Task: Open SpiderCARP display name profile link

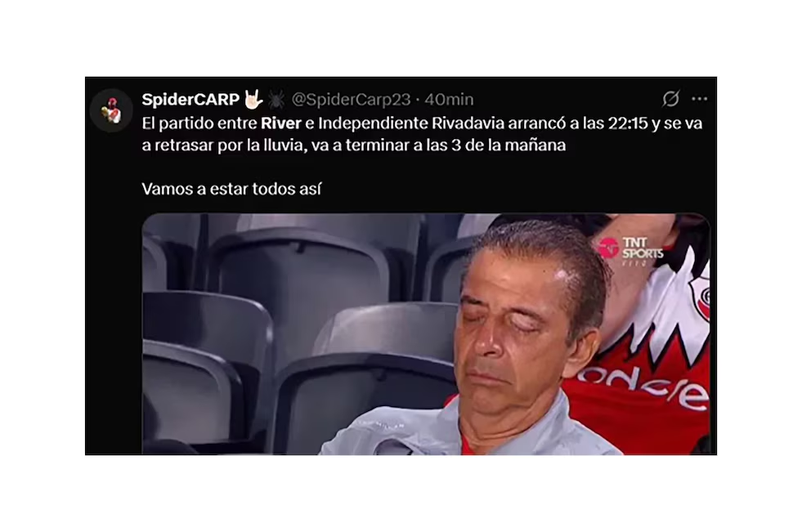Action: (x=190, y=99)
